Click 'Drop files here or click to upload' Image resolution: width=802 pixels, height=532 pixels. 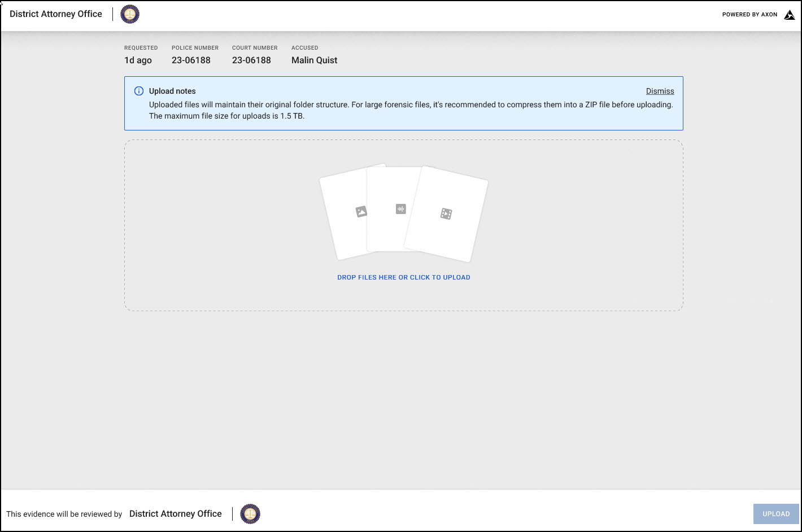(x=403, y=277)
